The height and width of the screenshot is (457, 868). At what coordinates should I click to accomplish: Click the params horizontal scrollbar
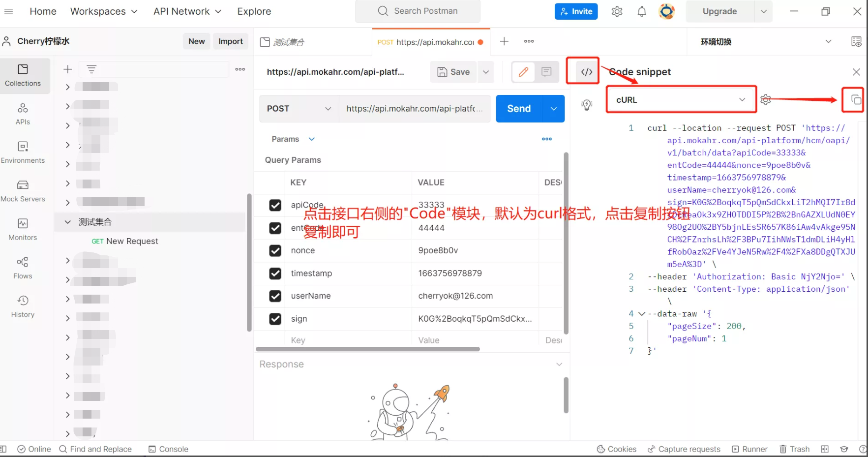tap(368, 349)
